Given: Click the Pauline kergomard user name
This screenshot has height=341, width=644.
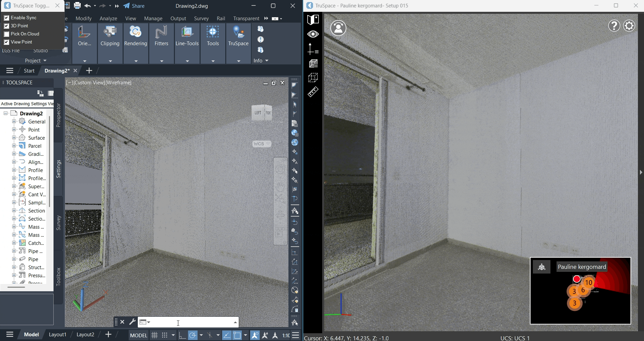Looking at the screenshot, I should tap(582, 266).
